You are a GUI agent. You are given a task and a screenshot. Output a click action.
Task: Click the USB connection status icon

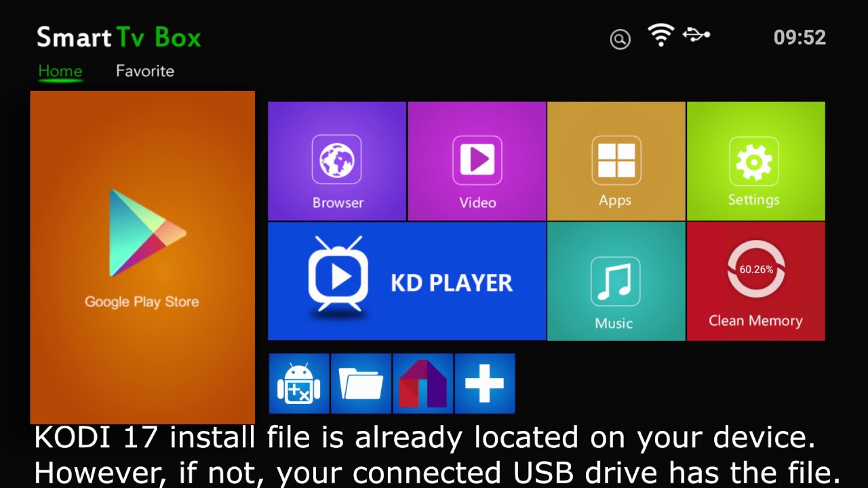pyautogui.click(x=696, y=35)
